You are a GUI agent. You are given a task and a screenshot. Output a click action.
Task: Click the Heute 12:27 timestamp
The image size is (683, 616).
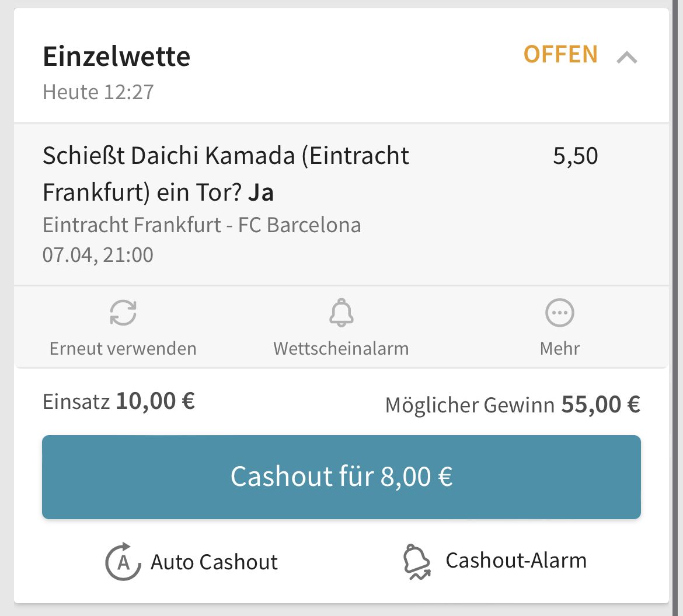pos(98,92)
